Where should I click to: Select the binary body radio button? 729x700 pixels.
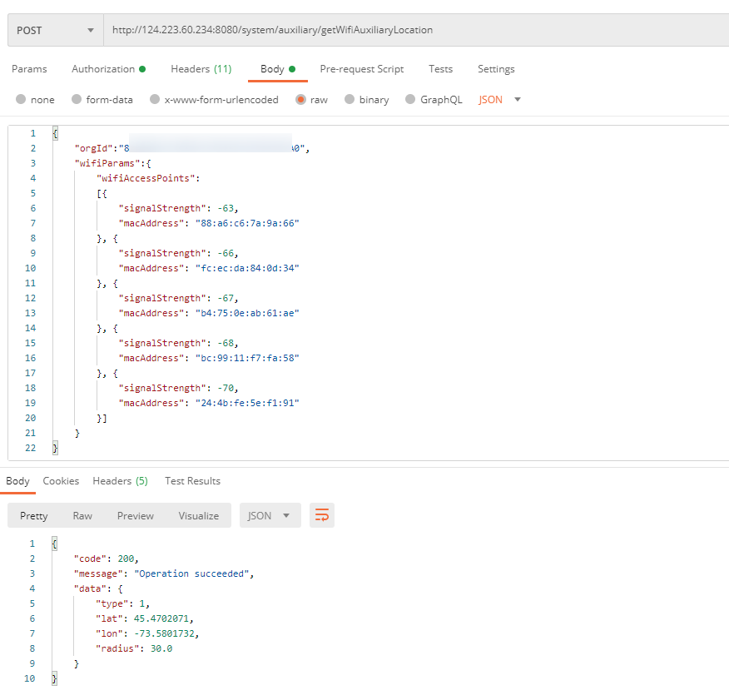point(350,100)
